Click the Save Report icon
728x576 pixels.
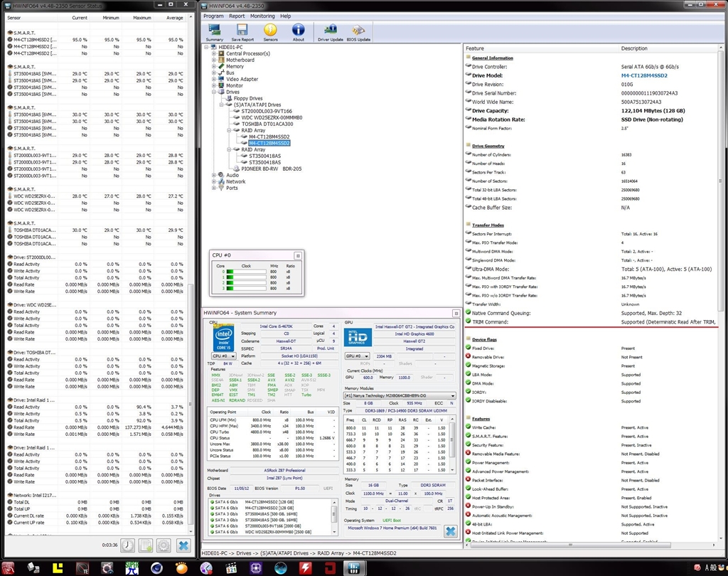click(242, 31)
